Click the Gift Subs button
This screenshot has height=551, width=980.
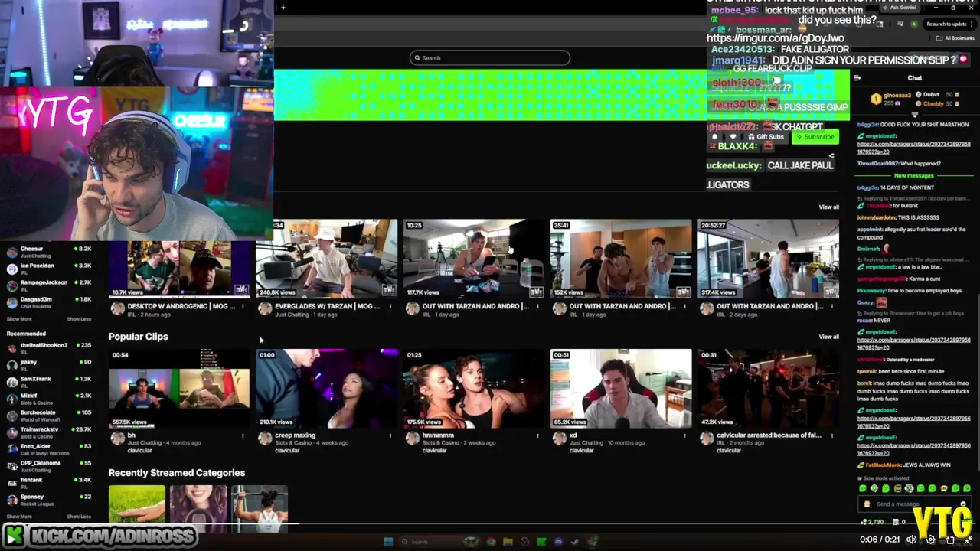pos(765,137)
